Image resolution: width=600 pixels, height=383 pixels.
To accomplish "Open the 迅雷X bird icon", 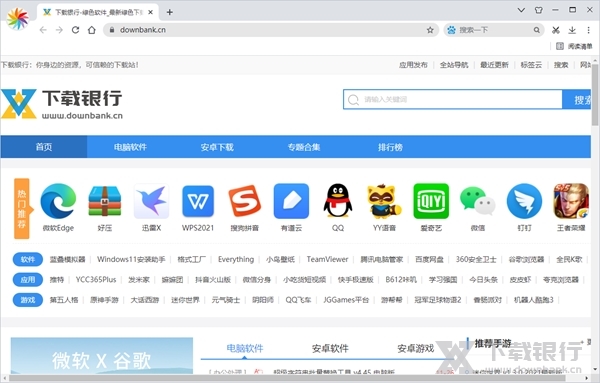I will point(151,201).
